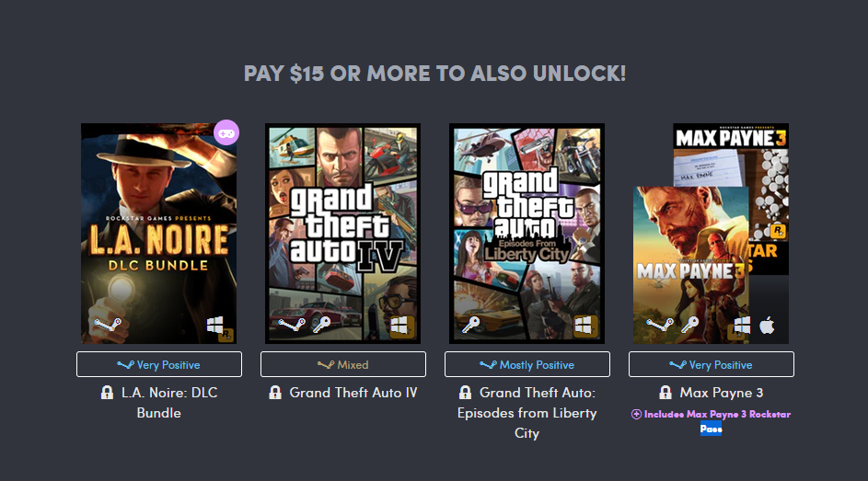
Task: Click the key icon on Grand Theft Auto IV cover
Action: (x=321, y=325)
